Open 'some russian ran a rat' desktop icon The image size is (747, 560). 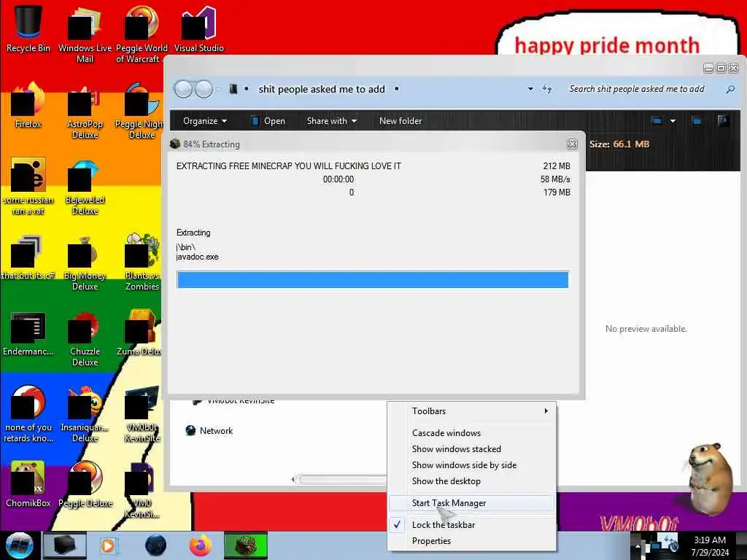point(28,187)
